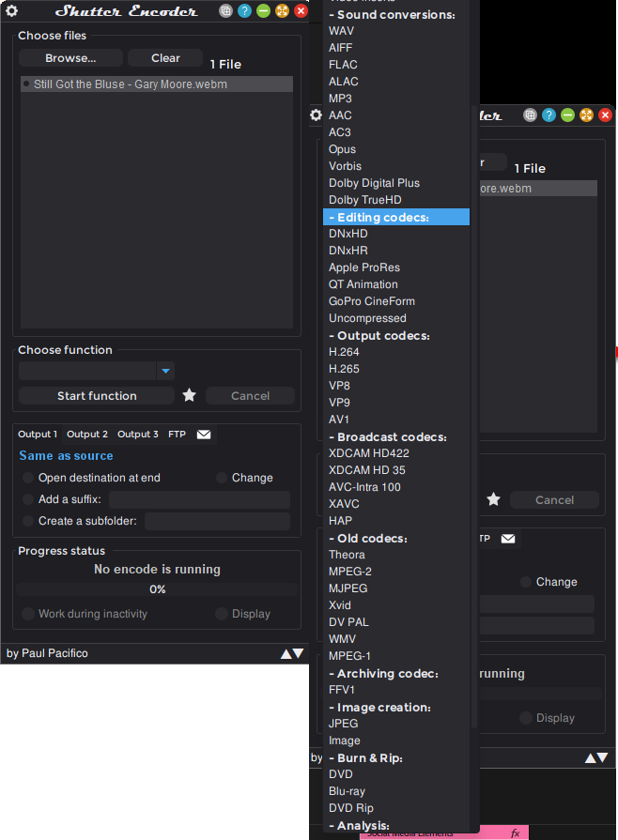Click blue help icon in right window

point(548,115)
